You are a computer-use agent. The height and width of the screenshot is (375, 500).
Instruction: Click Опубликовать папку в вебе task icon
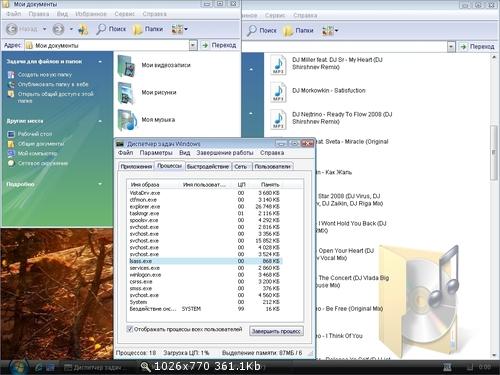[11, 84]
